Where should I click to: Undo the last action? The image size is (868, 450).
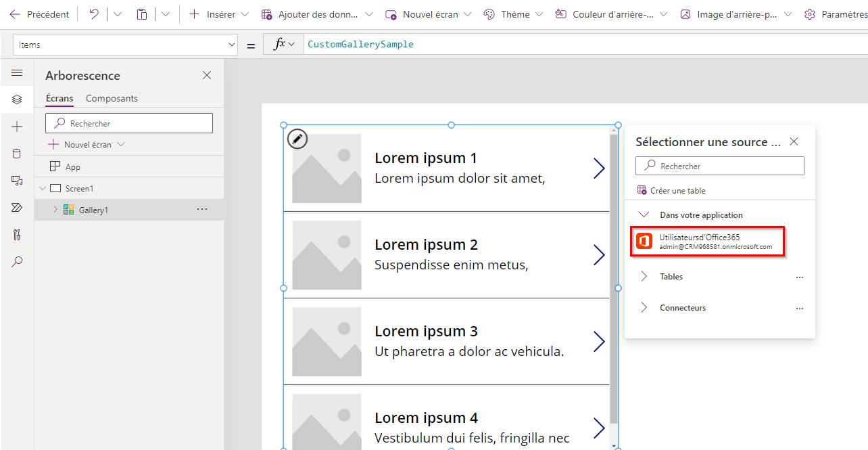click(94, 14)
